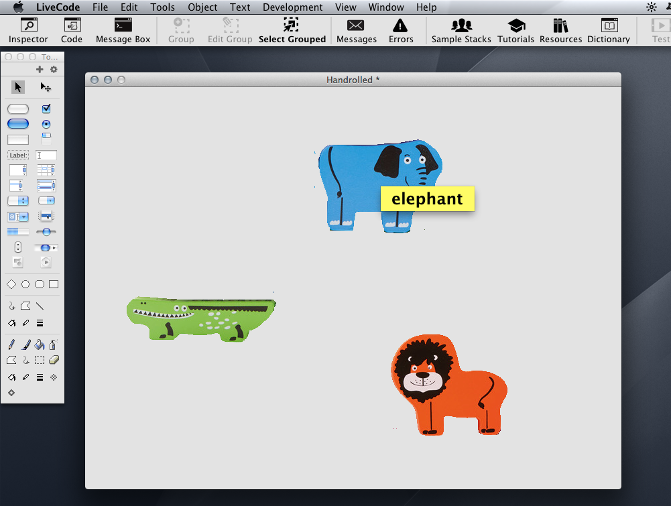Open the Object menu

tap(202, 7)
